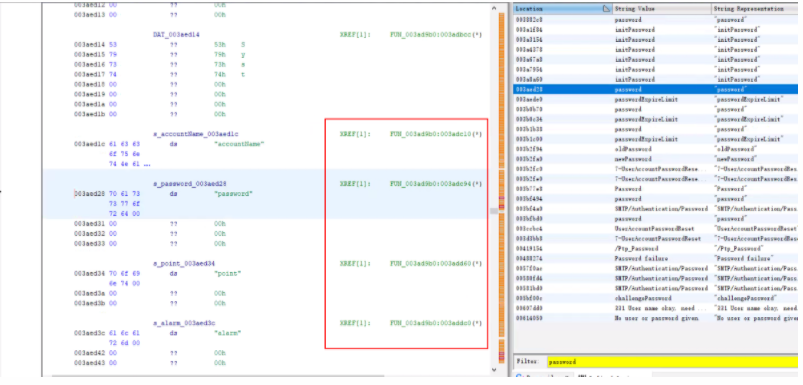The height and width of the screenshot is (385, 803).
Task: Click the "accountName" string in listing
Action: pyautogui.click(x=239, y=144)
